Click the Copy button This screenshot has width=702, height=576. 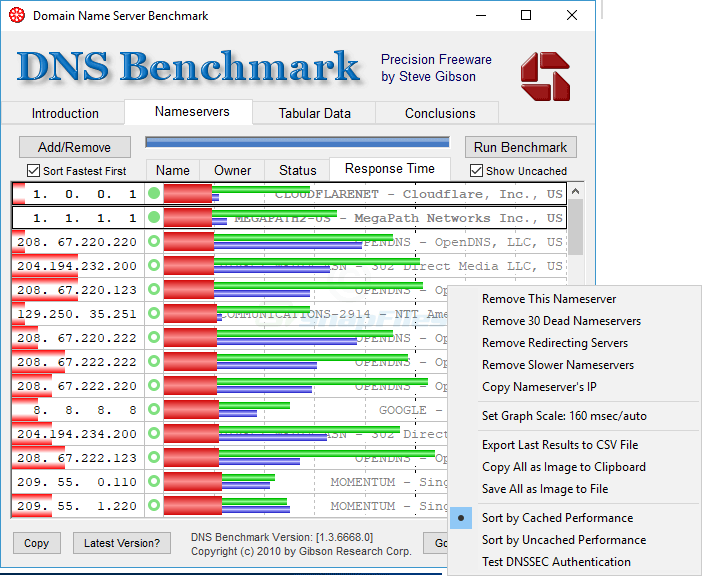37,543
